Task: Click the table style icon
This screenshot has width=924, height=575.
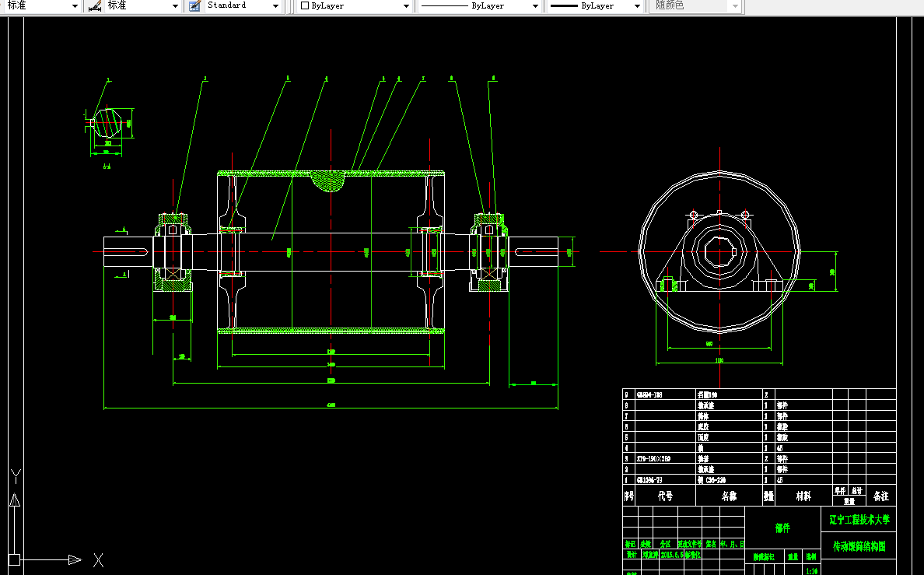Action: pyautogui.click(x=195, y=6)
